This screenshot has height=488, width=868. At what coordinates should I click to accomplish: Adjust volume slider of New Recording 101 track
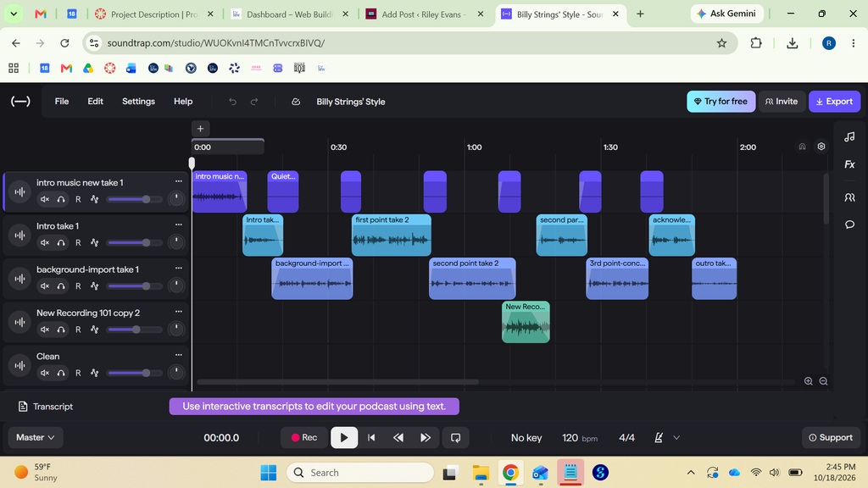(x=135, y=330)
